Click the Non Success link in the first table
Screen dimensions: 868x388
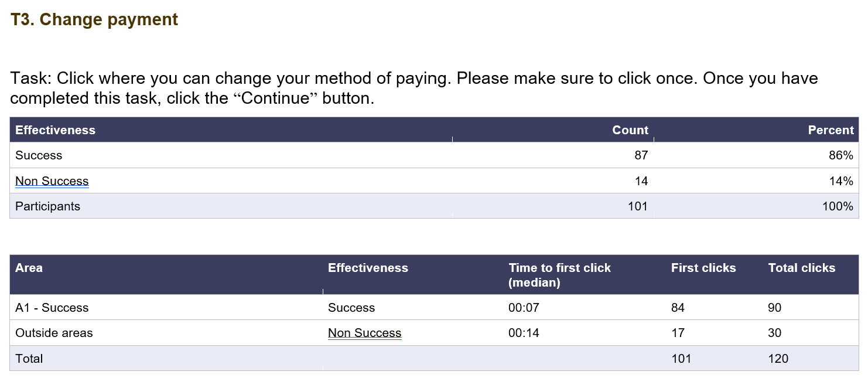coord(52,181)
